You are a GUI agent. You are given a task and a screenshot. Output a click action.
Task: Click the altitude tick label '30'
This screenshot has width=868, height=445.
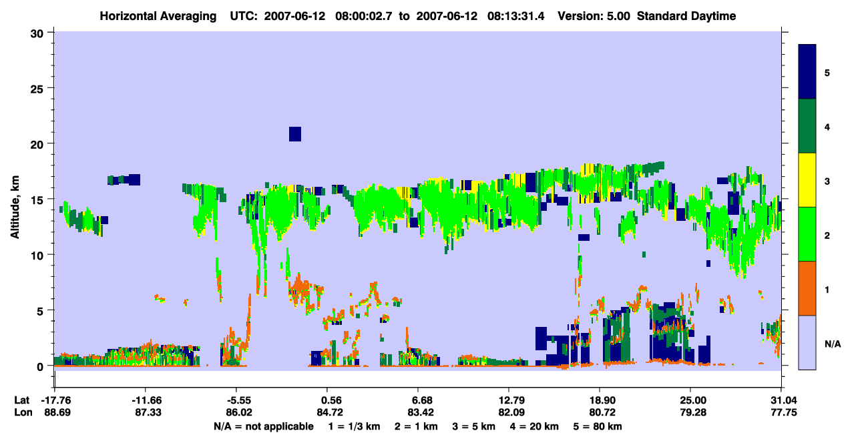pos(39,33)
